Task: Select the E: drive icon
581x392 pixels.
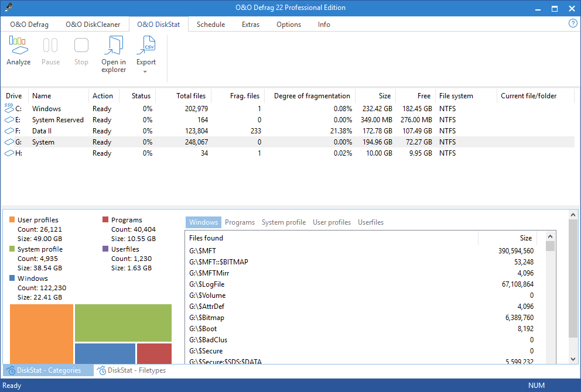Action: pyautogui.click(x=9, y=120)
